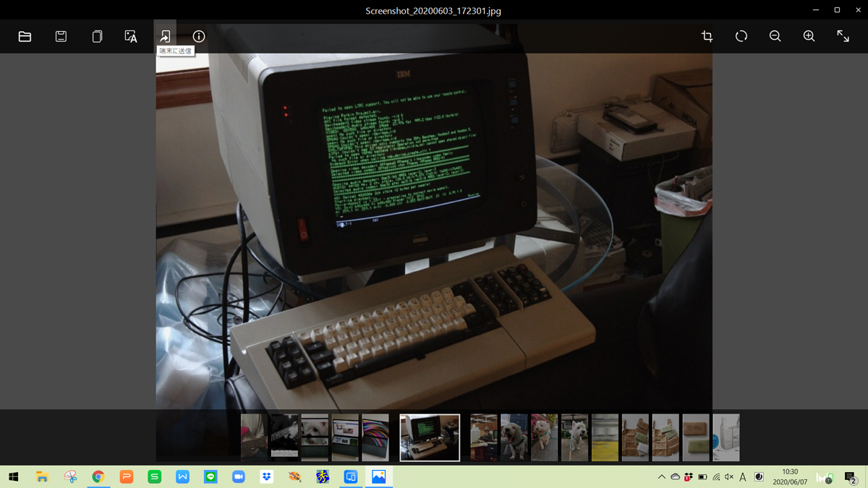Image resolution: width=868 pixels, height=488 pixels.
Task: Copy the image with the copy icon
Action: pos(97,36)
